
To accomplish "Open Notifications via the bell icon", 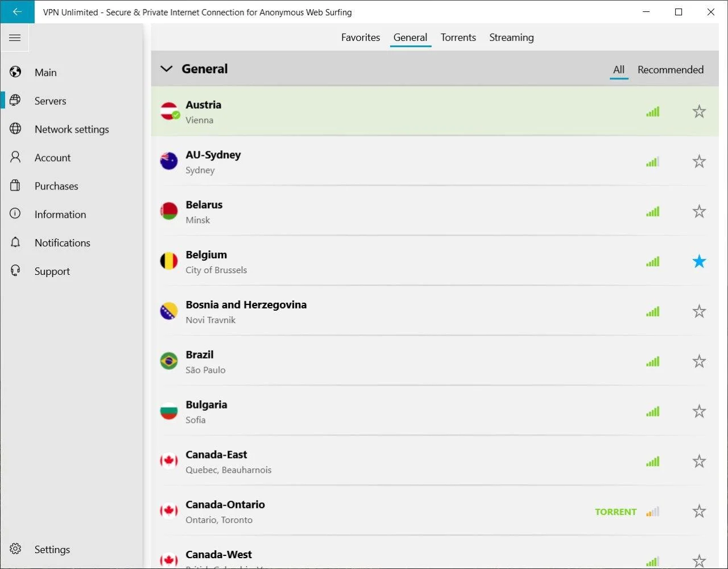I will (15, 243).
